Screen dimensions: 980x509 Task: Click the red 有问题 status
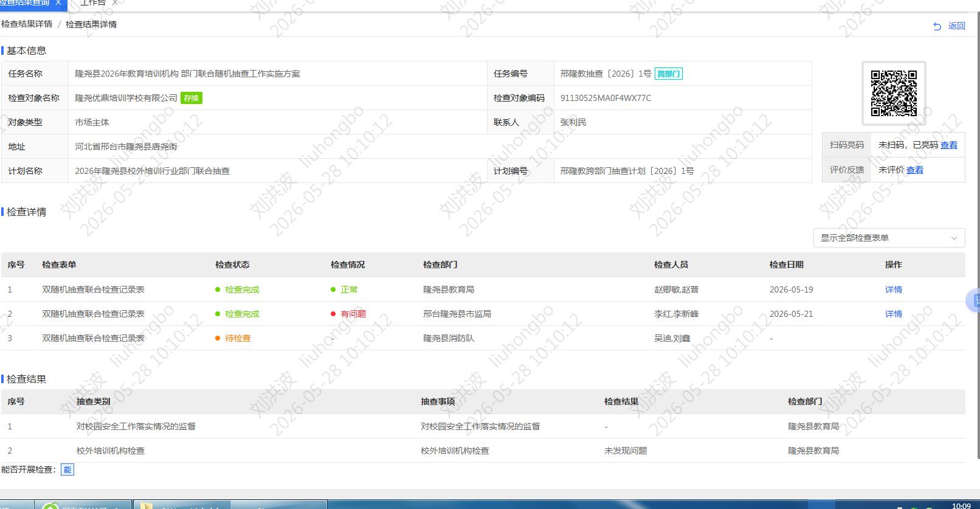353,314
